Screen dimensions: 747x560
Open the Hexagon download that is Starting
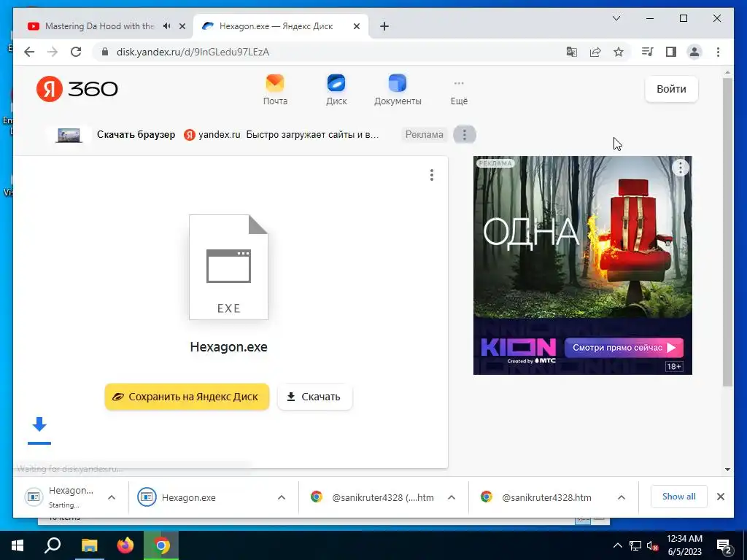point(63,497)
